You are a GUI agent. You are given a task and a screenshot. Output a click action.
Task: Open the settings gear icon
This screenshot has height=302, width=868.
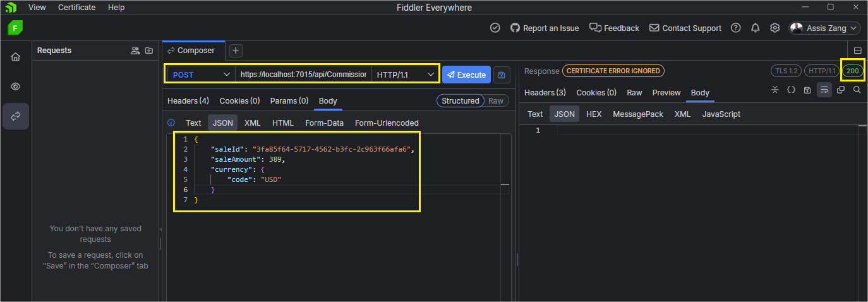coord(775,28)
